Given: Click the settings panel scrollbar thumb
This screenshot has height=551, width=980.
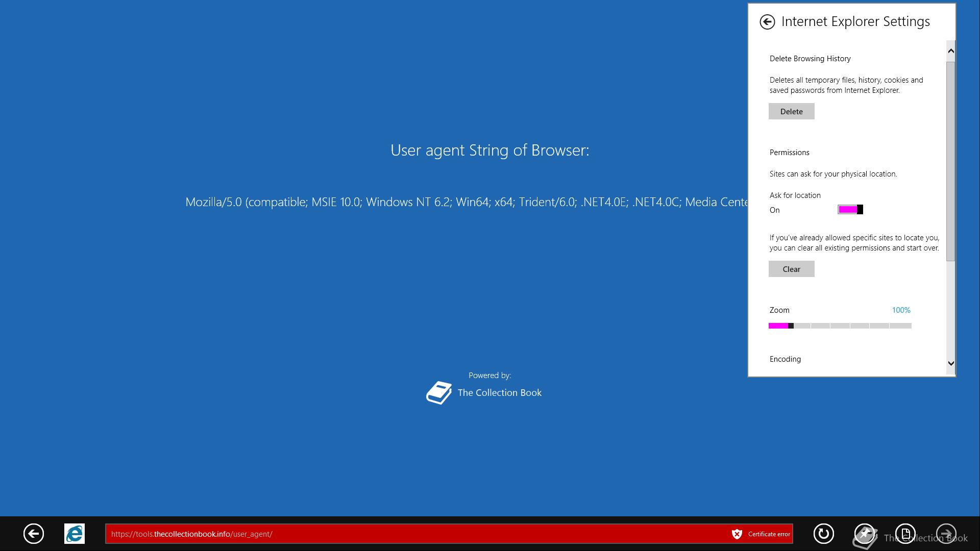Looking at the screenshot, I should pyautogui.click(x=950, y=161).
